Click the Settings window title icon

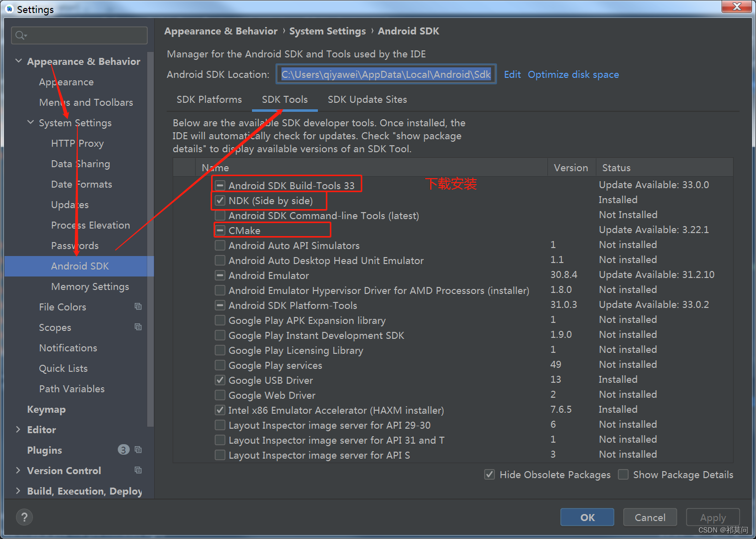click(x=9, y=9)
